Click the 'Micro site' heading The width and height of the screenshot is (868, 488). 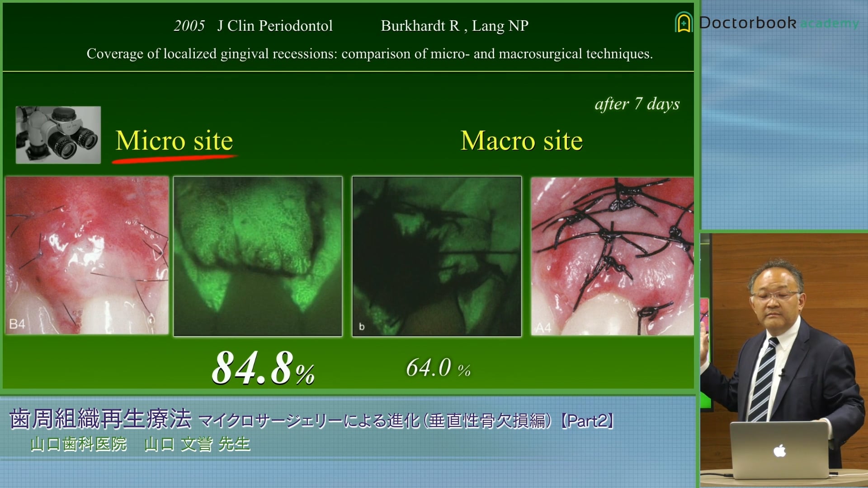175,141
